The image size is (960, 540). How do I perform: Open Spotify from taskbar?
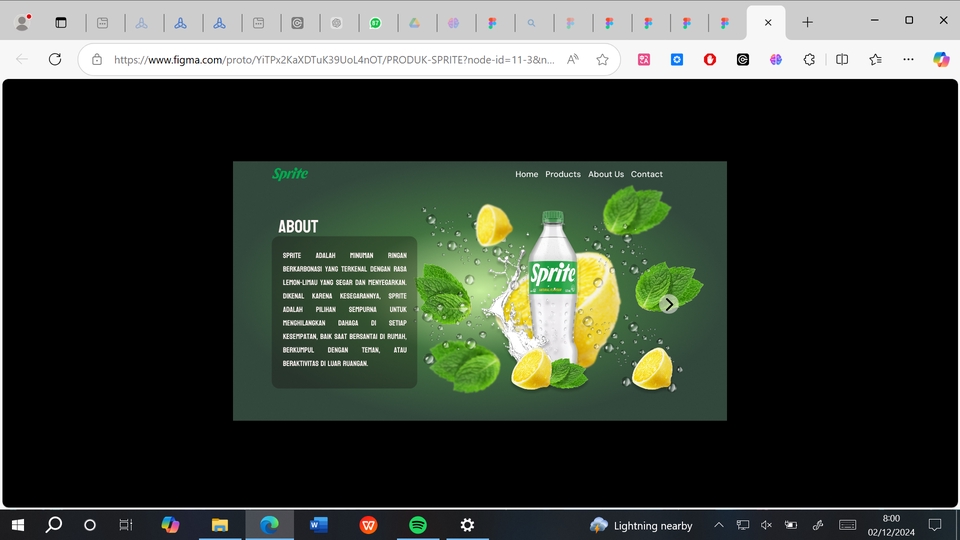[x=418, y=525]
